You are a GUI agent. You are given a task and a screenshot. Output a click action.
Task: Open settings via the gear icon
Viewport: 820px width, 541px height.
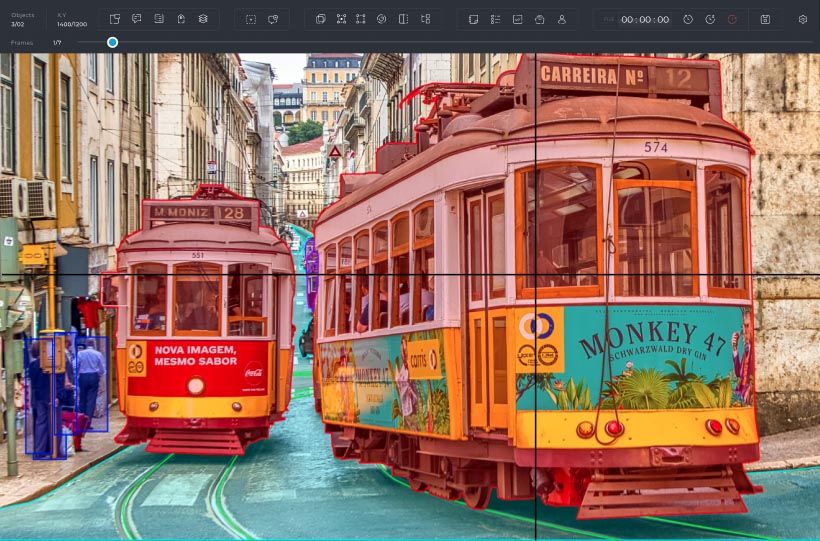(803, 19)
